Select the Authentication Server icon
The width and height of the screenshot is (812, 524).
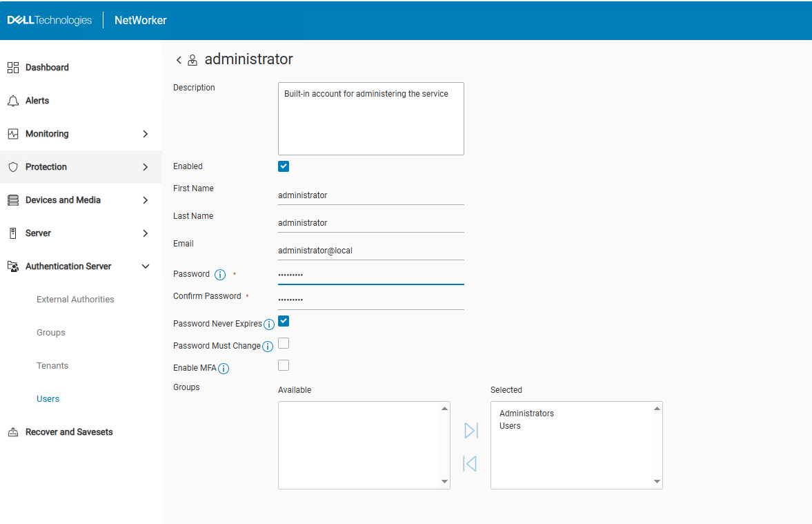coord(14,266)
